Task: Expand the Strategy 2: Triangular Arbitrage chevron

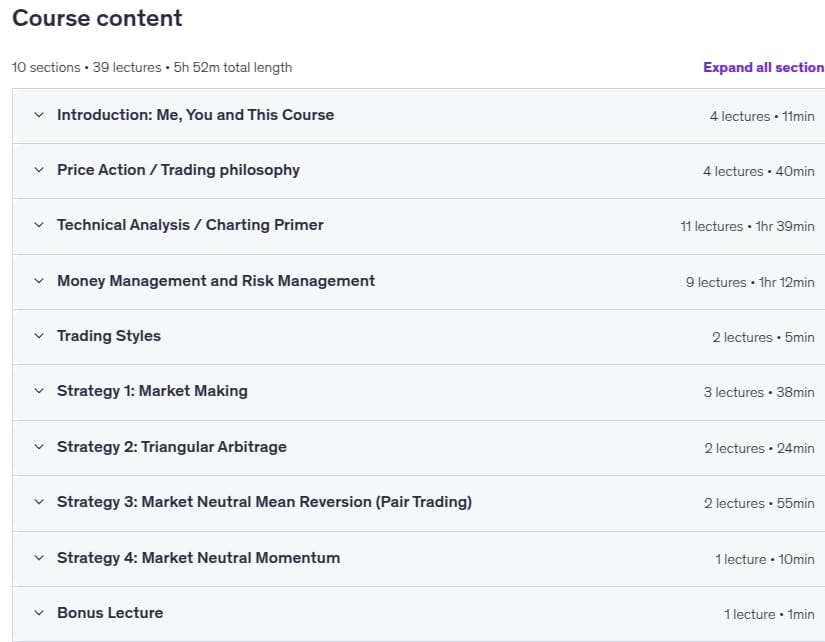Action: point(39,447)
